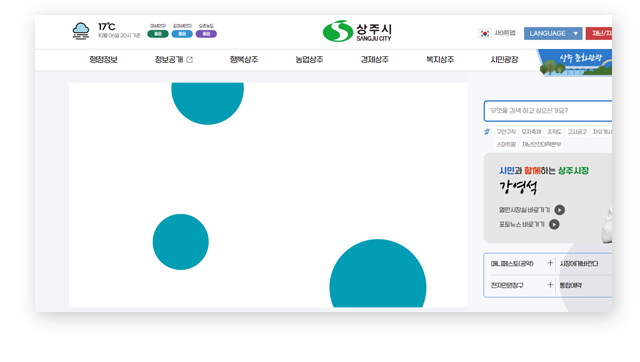
Task: Click the play icon next to 열린시장실 바로가기
Action: (x=560, y=210)
